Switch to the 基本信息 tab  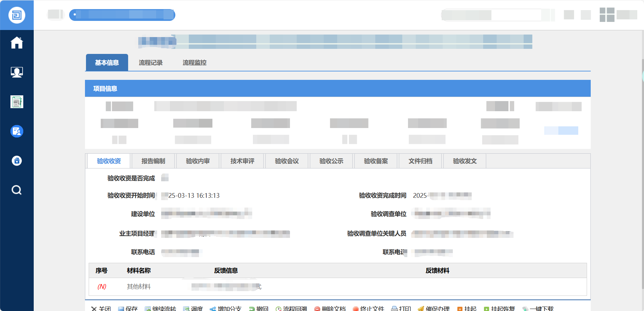107,63
